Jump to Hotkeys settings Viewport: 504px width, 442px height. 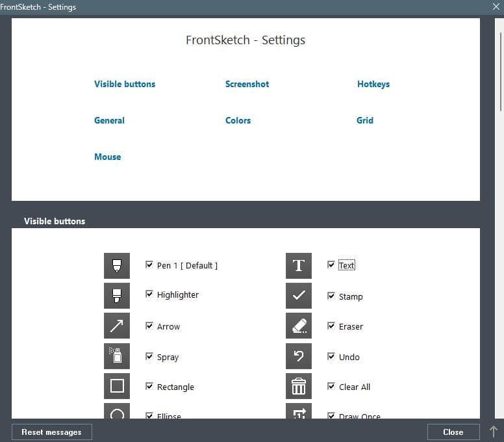(373, 84)
